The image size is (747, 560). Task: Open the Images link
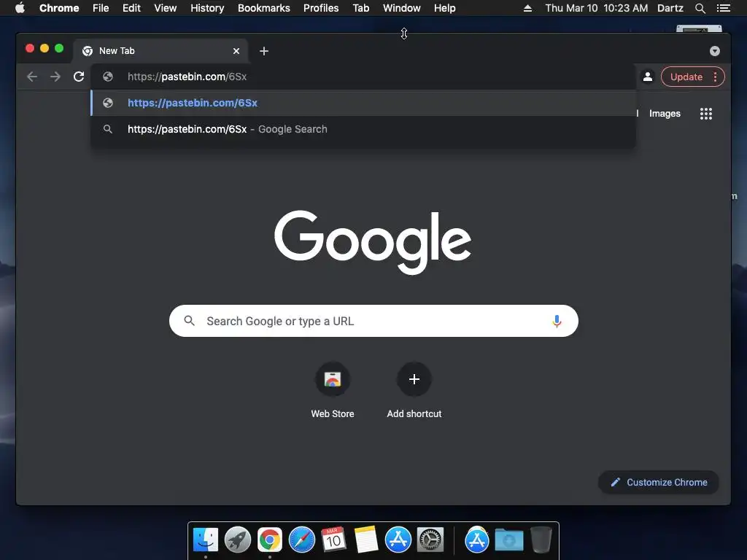pyautogui.click(x=665, y=113)
